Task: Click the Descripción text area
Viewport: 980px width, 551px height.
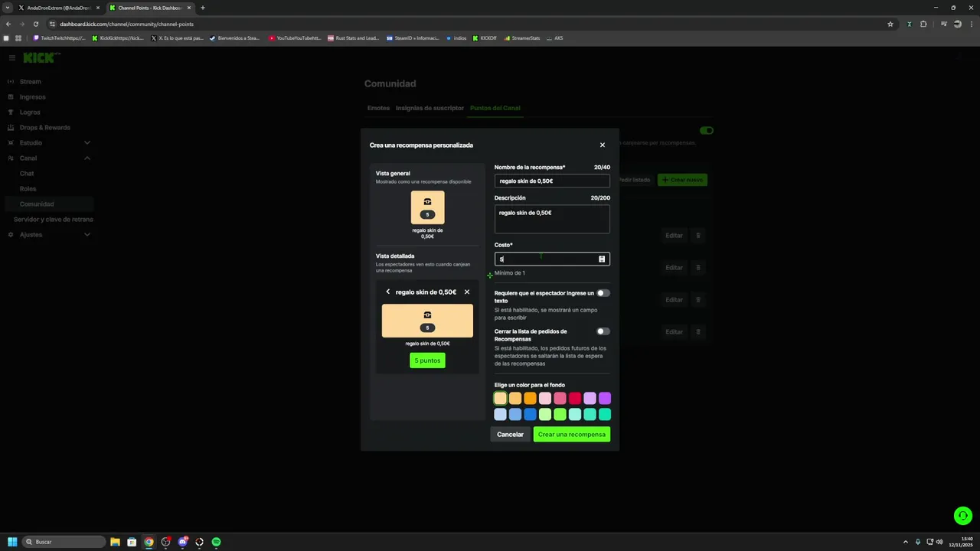Action: click(x=552, y=219)
